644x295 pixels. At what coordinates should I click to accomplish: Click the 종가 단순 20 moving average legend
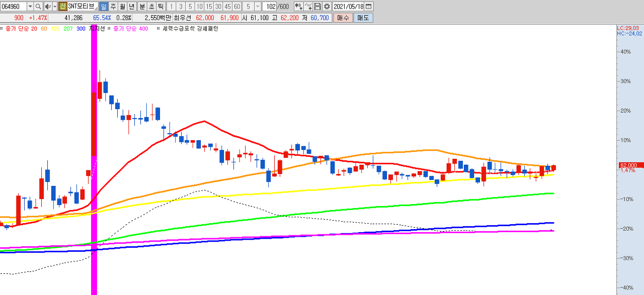pos(21,29)
